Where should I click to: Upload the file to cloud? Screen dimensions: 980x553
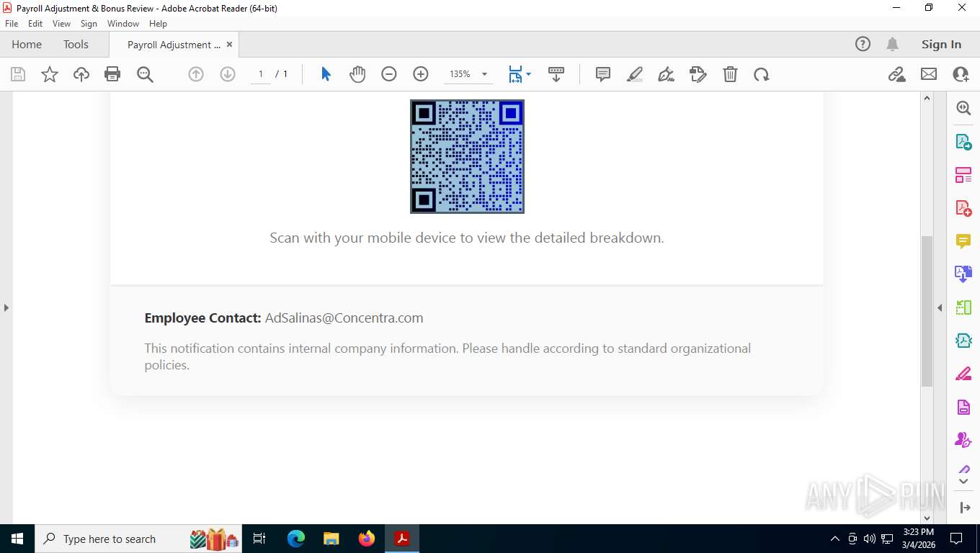(x=81, y=74)
